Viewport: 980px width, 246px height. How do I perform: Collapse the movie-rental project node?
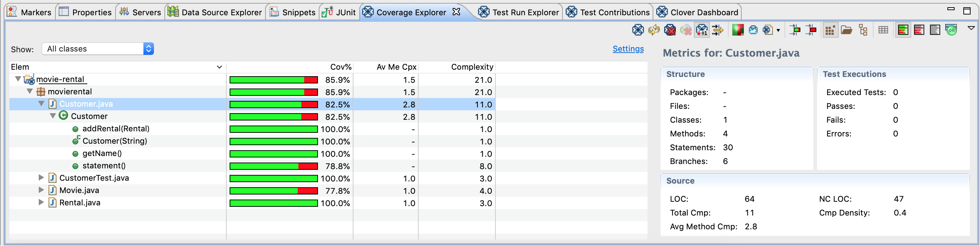pyautogui.click(x=18, y=79)
